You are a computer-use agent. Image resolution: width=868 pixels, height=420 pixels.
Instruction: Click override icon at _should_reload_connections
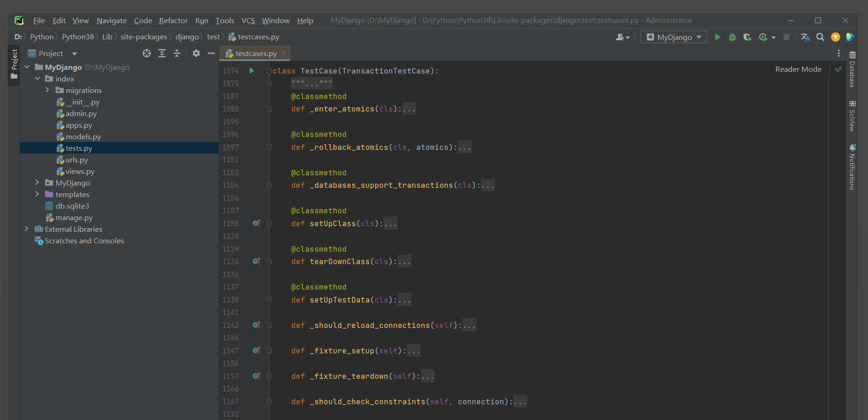click(256, 325)
